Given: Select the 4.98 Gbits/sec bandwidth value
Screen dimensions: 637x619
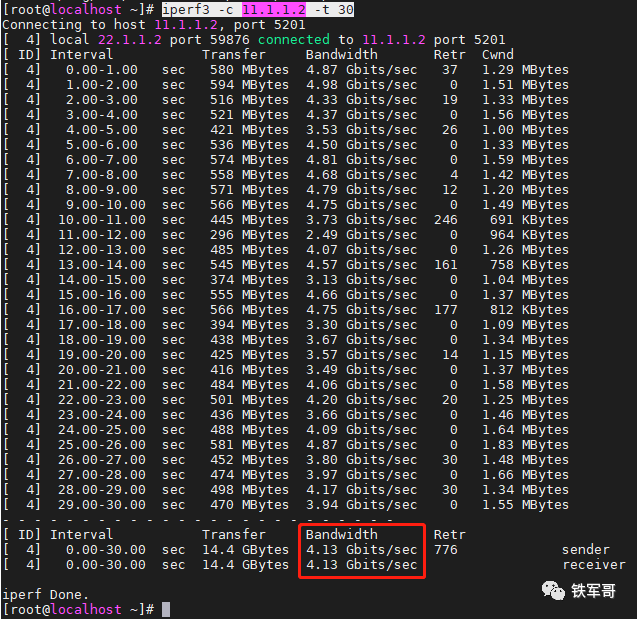Looking at the screenshot, I should coord(362,85).
